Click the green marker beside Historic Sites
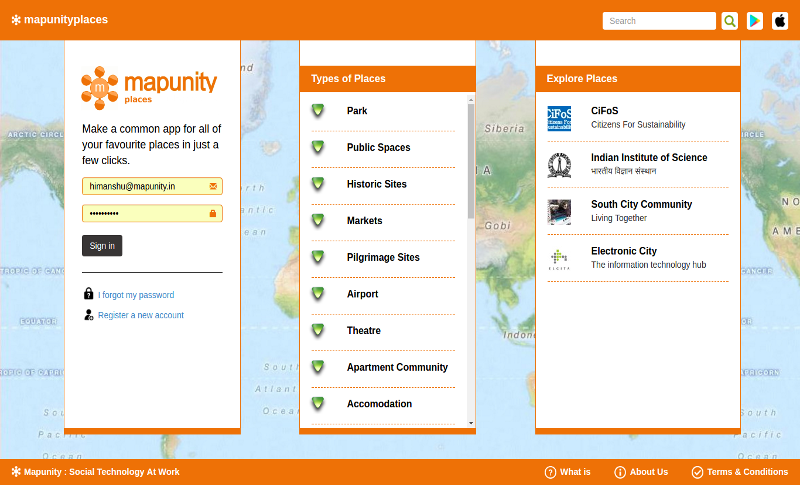 pos(318,184)
